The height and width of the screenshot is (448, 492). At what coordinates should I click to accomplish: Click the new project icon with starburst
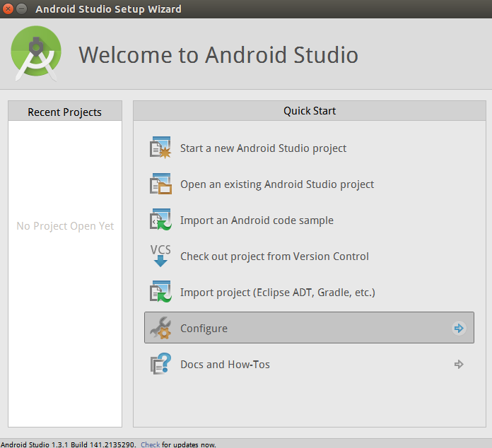pyautogui.click(x=160, y=148)
